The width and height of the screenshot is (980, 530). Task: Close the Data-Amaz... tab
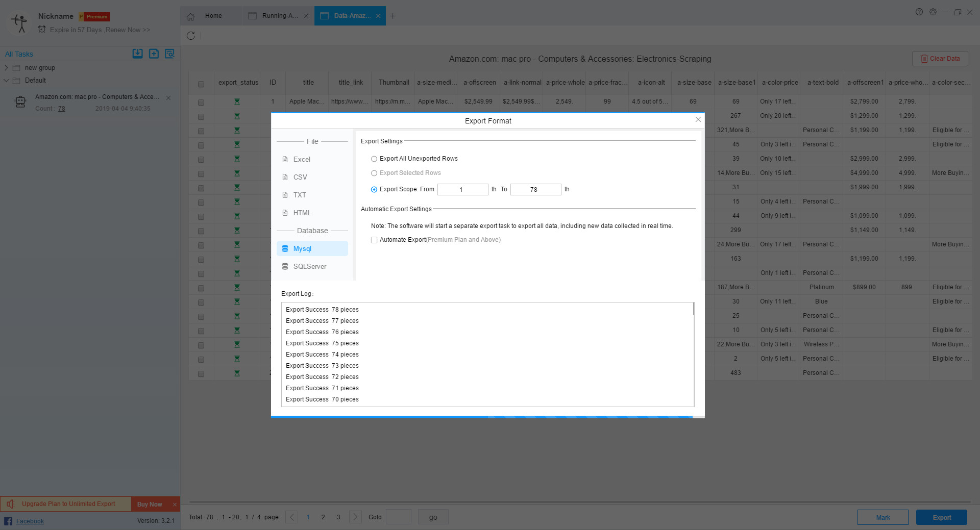click(x=378, y=16)
